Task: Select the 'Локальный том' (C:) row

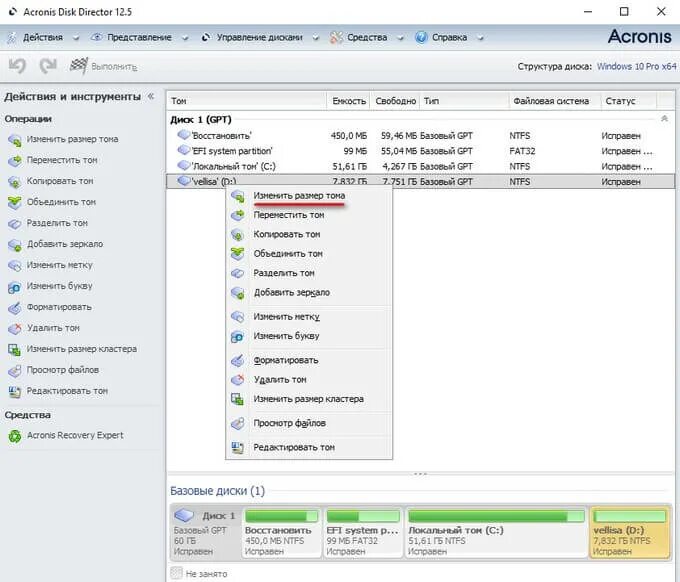Action: 420,166
